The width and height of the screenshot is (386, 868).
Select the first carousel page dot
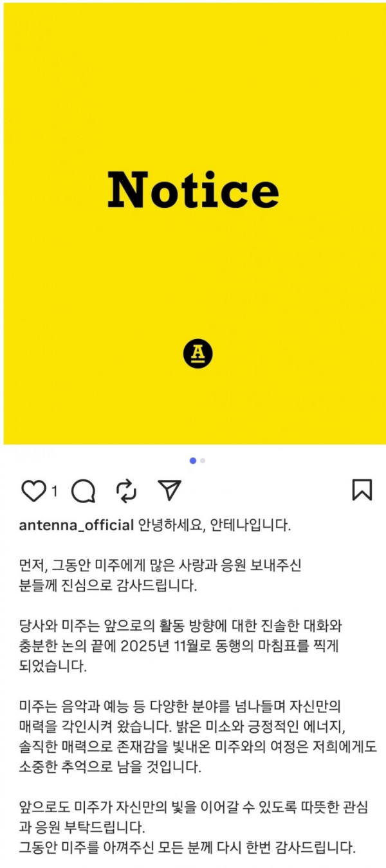coord(193,461)
